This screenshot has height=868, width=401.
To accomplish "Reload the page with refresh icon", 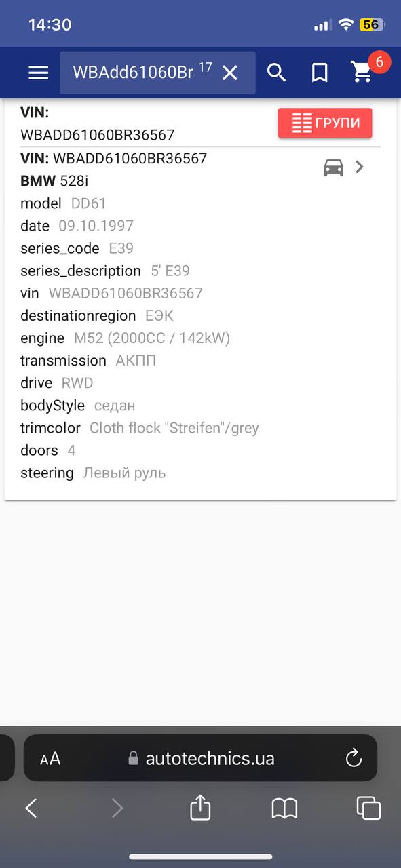I will (354, 758).
